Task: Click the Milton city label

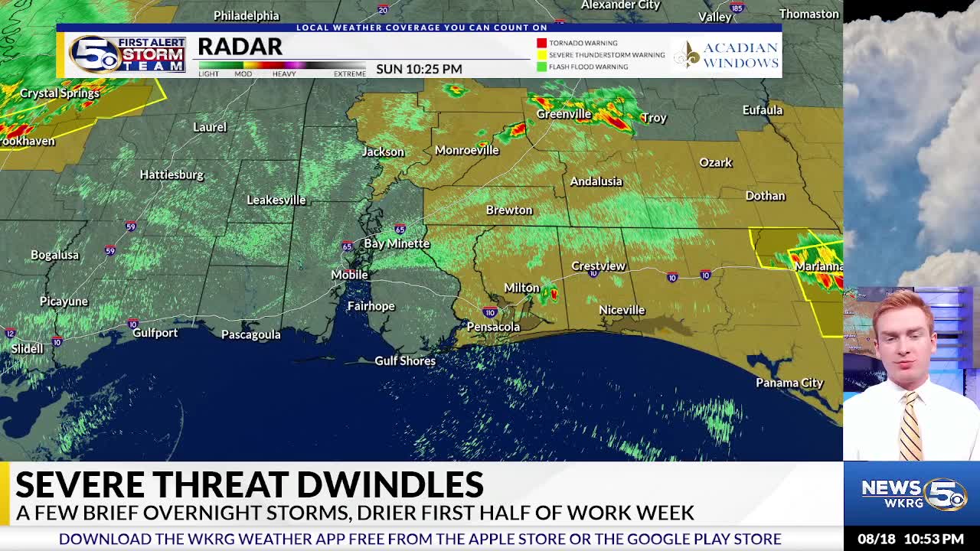Action: (x=521, y=288)
